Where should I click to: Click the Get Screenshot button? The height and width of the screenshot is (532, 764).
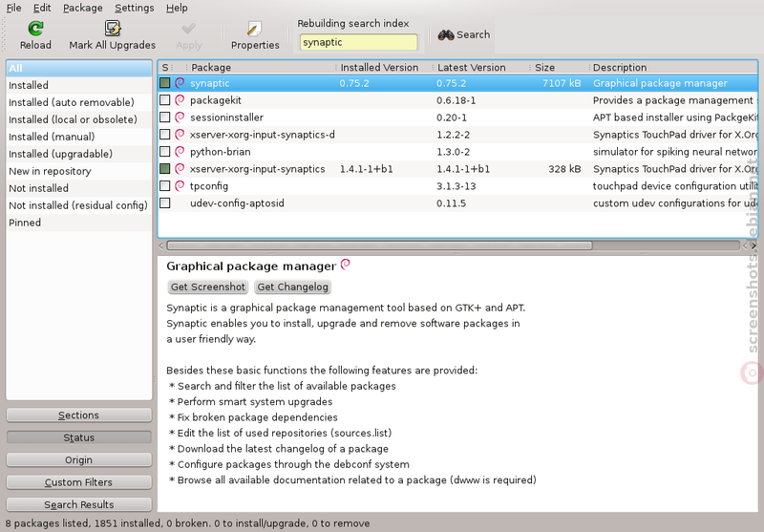tap(207, 287)
